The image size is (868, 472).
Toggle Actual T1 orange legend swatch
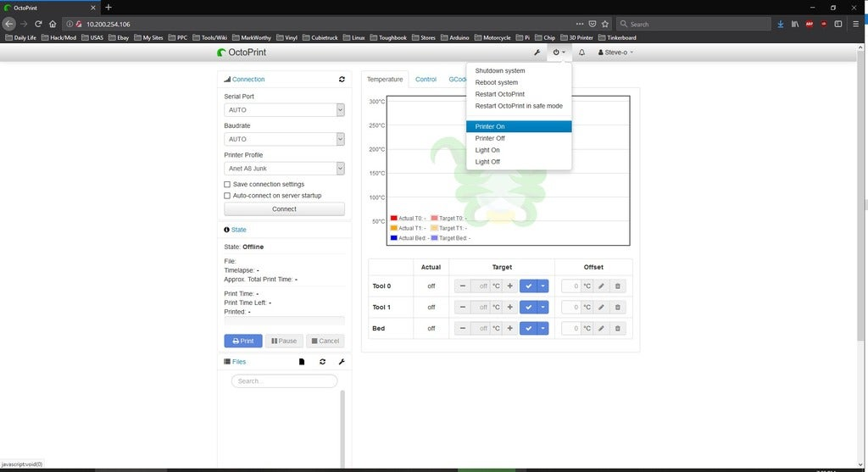[393, 228]
